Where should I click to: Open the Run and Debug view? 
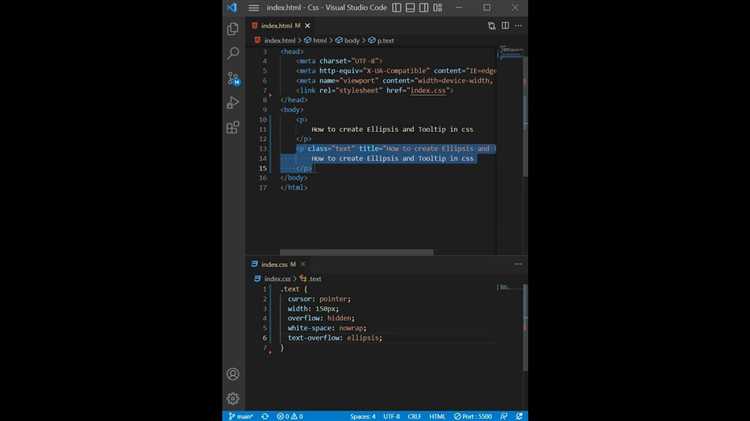pos(233,102)
